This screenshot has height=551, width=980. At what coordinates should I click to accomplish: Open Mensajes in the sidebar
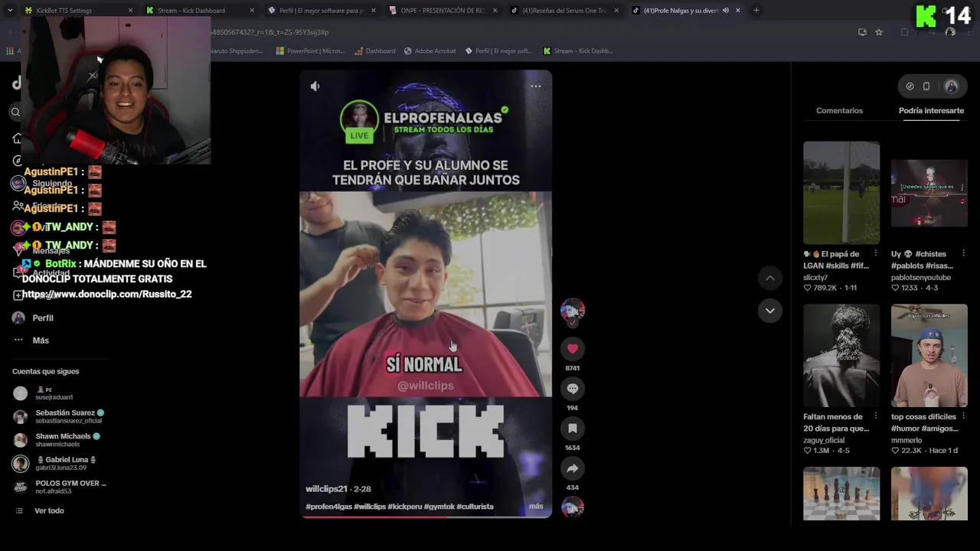tap(51, 251)
